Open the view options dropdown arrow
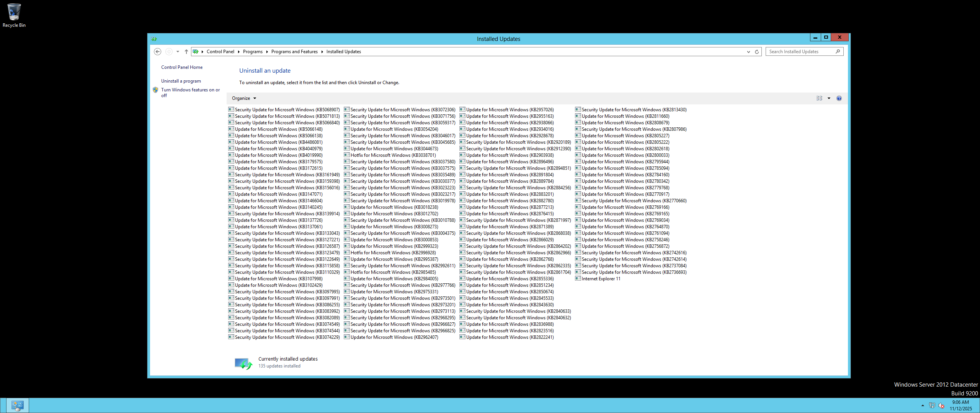 pos(829,98)
